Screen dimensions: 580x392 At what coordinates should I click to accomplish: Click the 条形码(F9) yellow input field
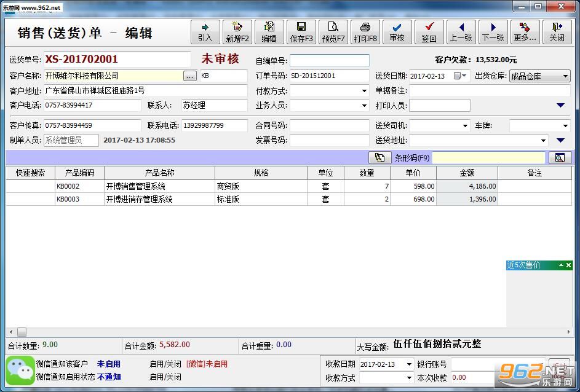click(488, 158)
